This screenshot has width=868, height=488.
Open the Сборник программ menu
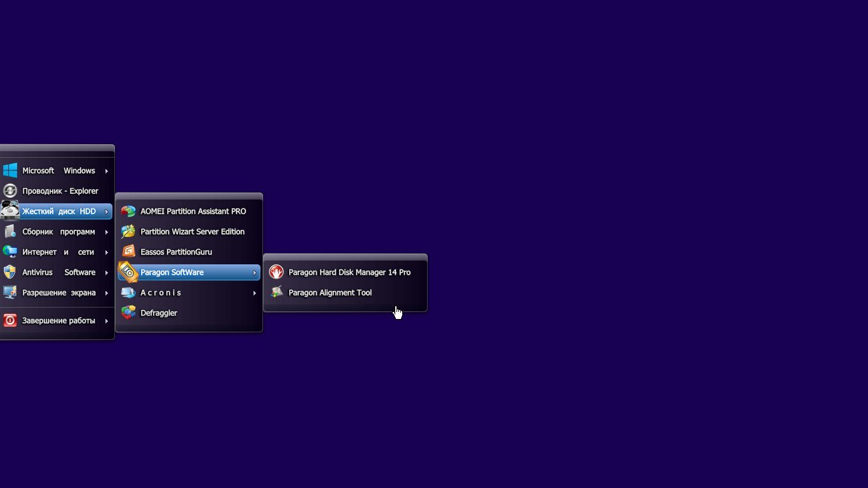57,231
